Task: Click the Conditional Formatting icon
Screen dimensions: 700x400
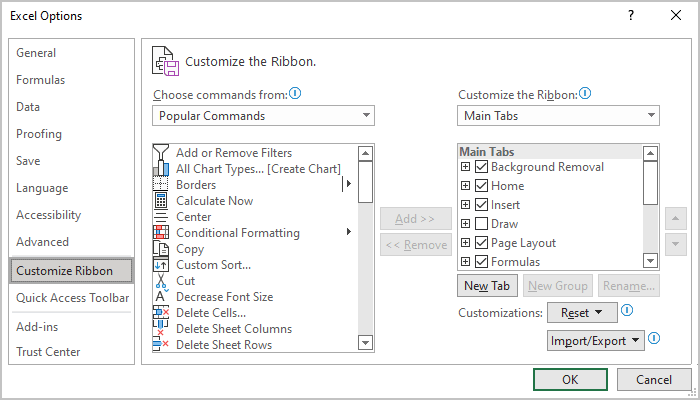Action: (x=161, y=233)
